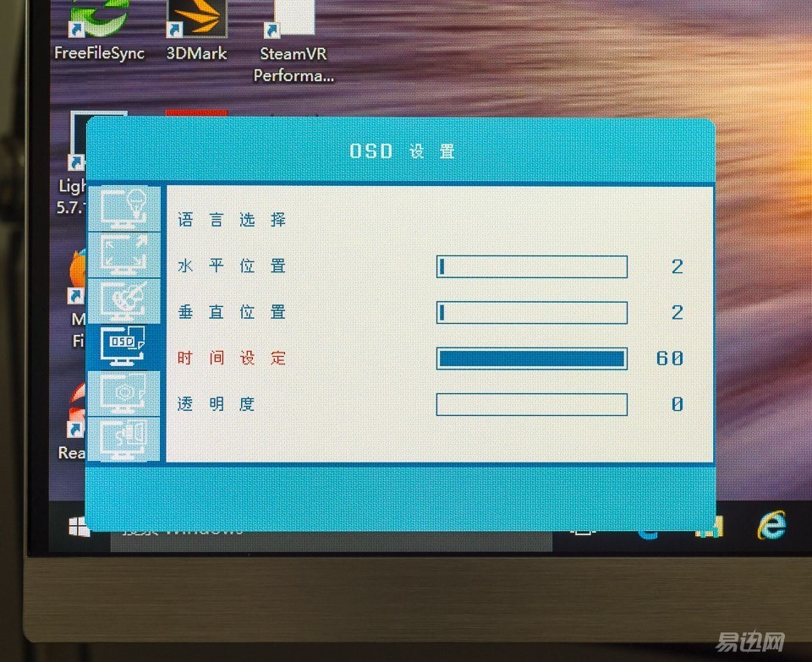
Task: Adjust the 垂直位置 slider bar
Action: pos(532,313)
